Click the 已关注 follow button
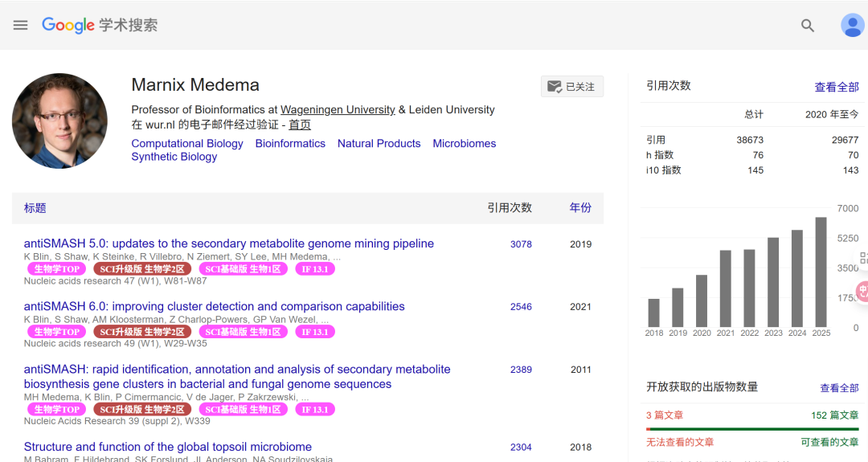The image size is (868, 462). pos(572,86)
